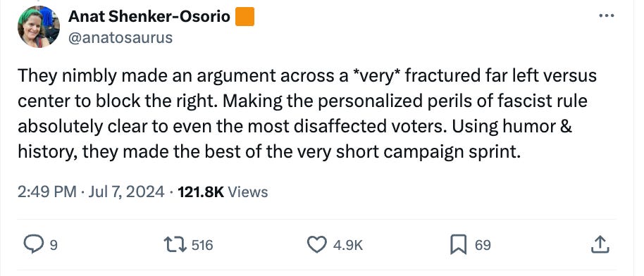The width and height of the screenshot is (644, 276).
Task: Repost the tweet using the arrows icon
Action: (x=175, y=245)
